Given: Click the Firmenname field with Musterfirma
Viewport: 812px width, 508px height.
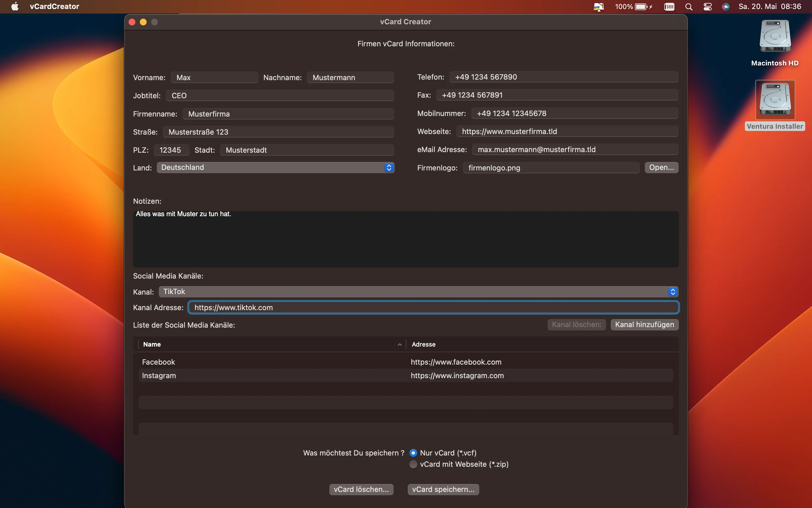Looking at the screenshot, I should click(x=288, y=113).
